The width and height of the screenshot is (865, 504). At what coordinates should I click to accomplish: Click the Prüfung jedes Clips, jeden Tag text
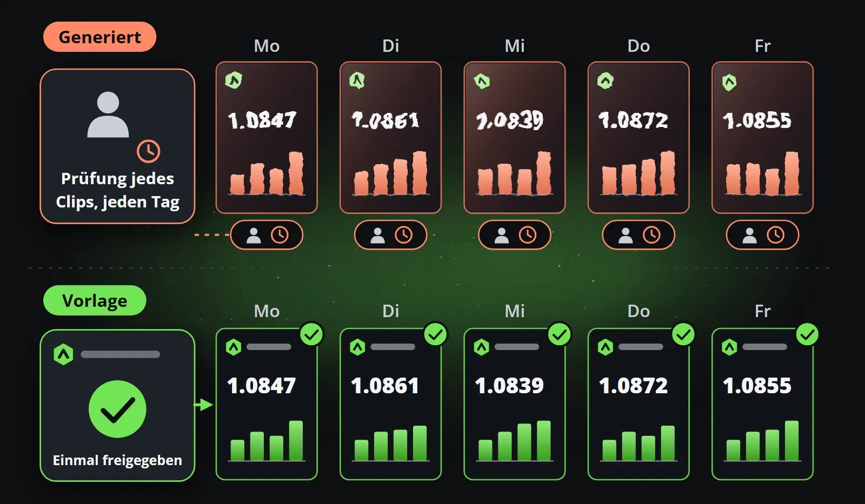pos(117,190)
